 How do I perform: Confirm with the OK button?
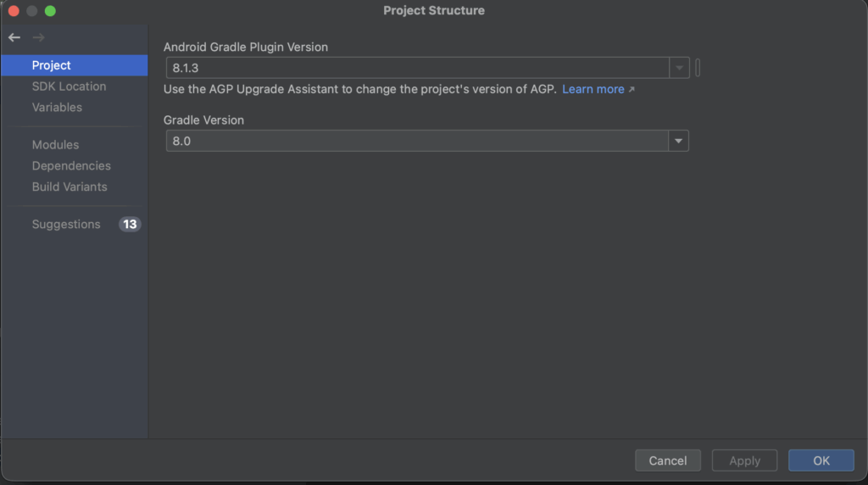point(821,460)
